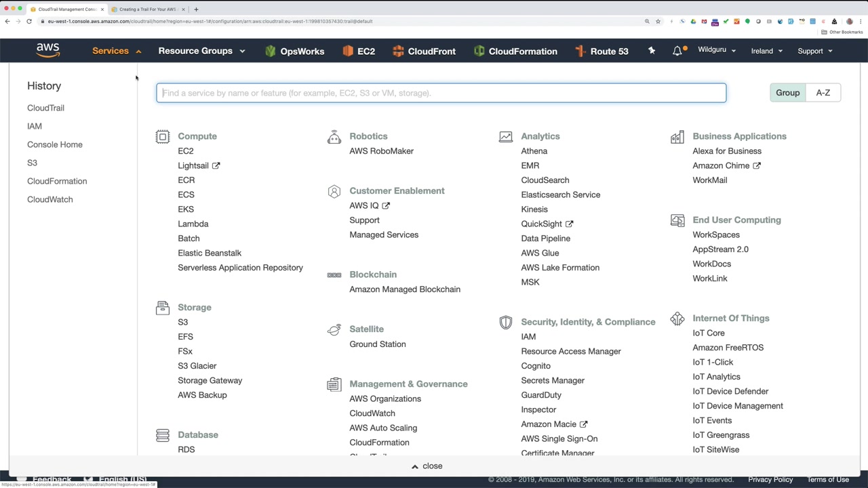Open the Route 53 shortcut icon

(580, 51)
